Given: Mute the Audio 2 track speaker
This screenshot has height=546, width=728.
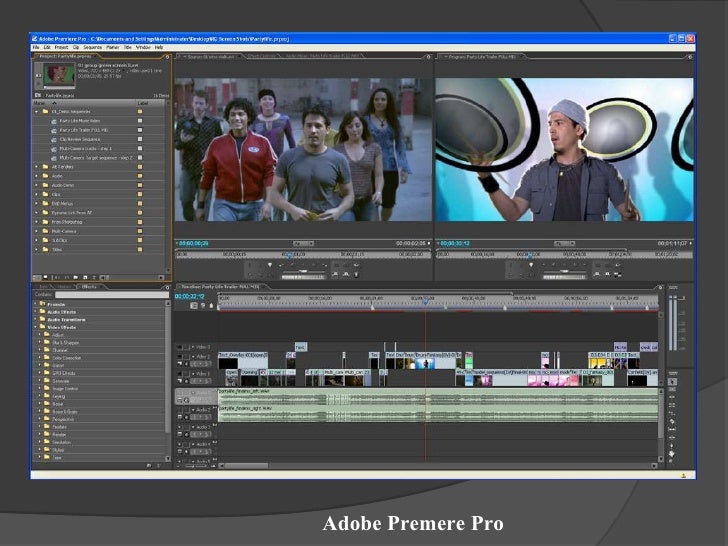Looking at the screenshot, I should (180, 408).
